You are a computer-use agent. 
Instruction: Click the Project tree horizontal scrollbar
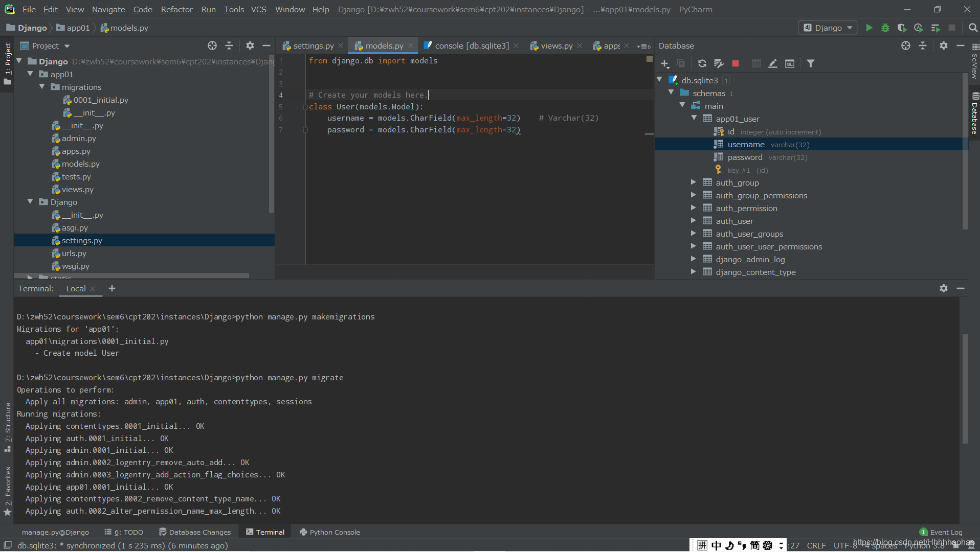point(131,275)
